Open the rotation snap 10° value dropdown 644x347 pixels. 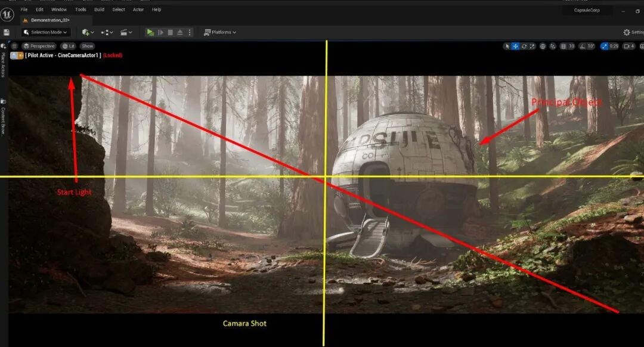(591, 47)
